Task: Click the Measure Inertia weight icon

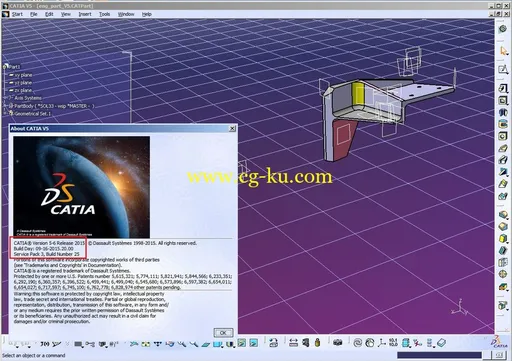Action: (317, 343)
